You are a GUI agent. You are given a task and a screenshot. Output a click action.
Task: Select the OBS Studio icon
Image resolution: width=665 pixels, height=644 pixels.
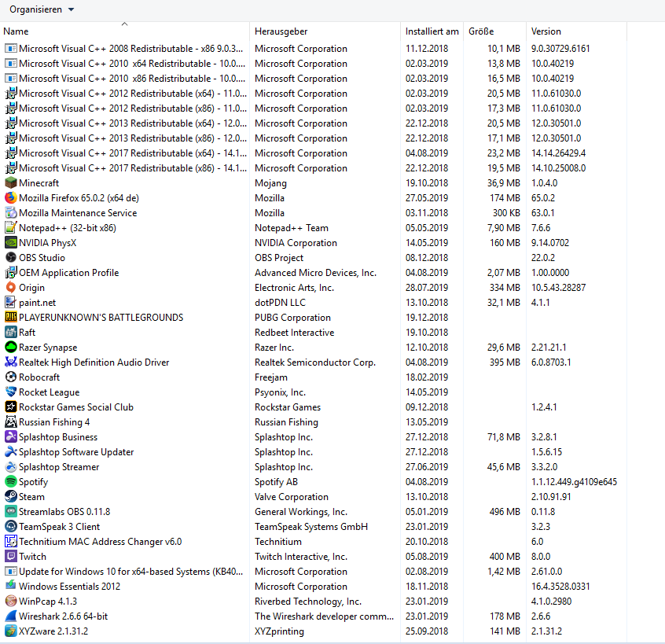pos(10,257)
